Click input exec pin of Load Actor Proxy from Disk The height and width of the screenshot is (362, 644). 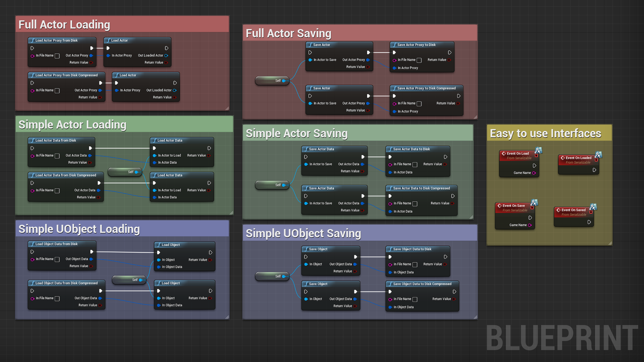33,48
